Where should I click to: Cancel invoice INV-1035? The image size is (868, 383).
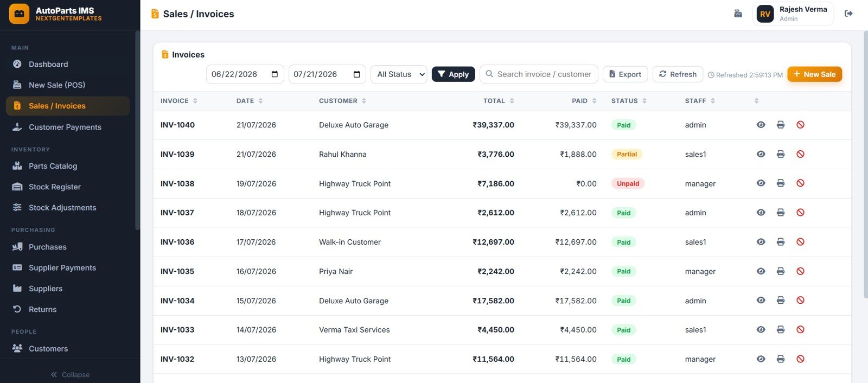(x=800, y=271)
